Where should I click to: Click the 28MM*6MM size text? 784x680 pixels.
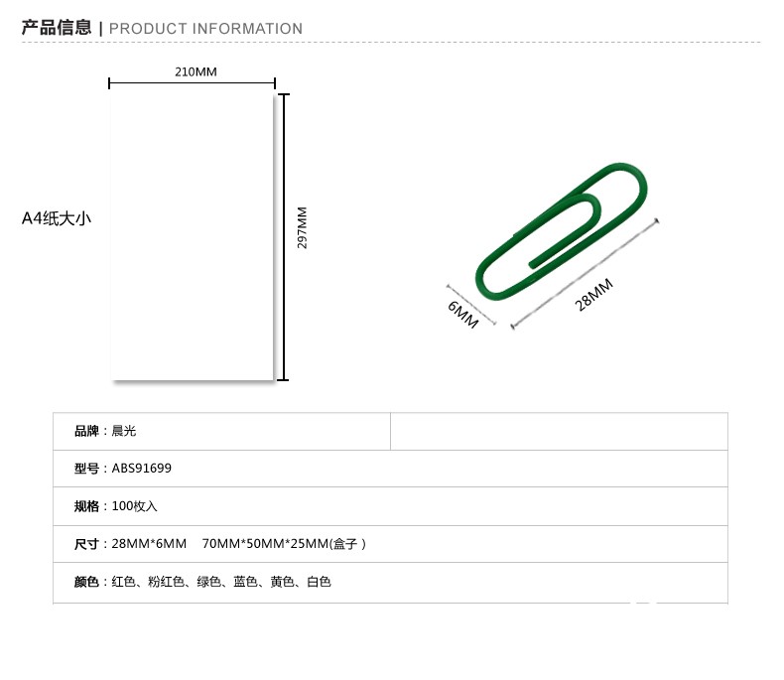click(149, 544)
